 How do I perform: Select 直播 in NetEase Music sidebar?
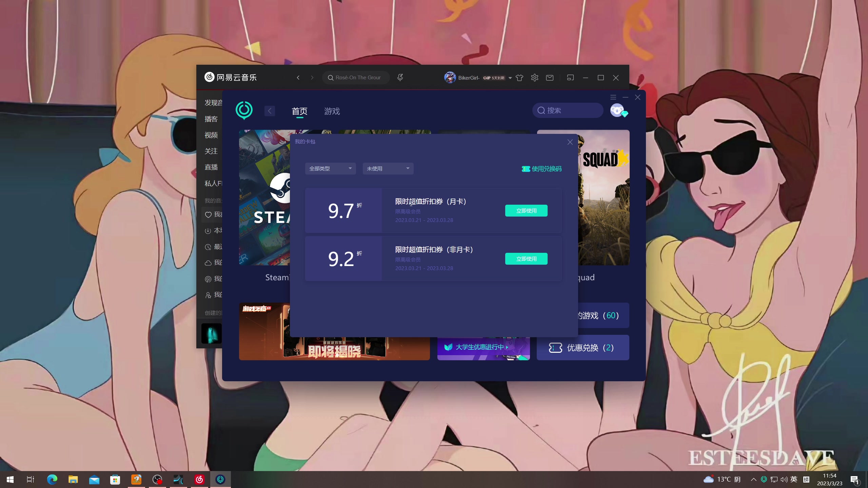tap(211, 167)
